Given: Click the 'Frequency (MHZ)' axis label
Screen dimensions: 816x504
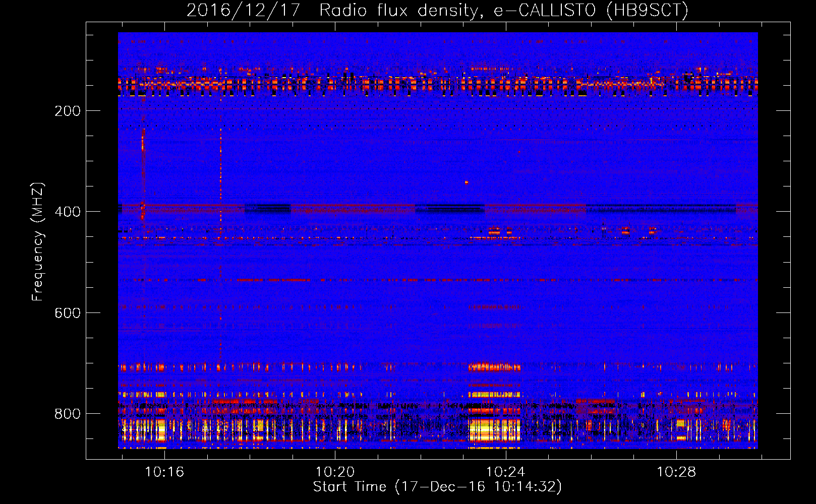Looking at the screenshot, I should coord(38,242).
